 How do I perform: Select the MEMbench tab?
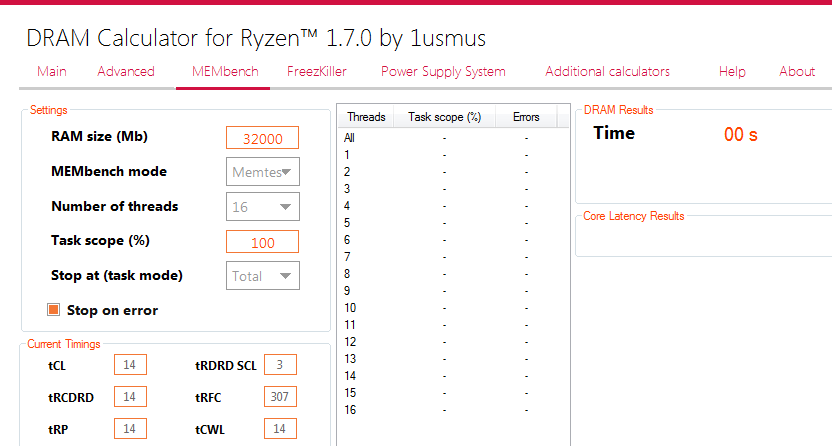click(x=225, y=72)
